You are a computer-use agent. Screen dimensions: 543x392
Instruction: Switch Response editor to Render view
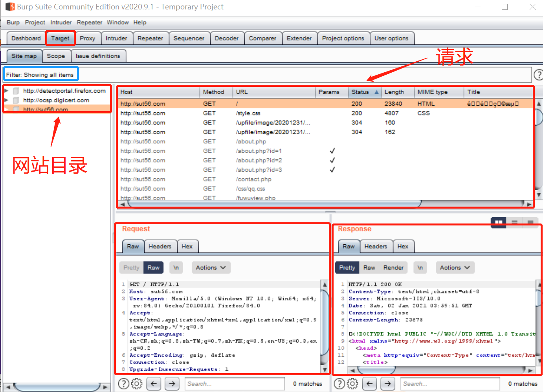(393, 267)
